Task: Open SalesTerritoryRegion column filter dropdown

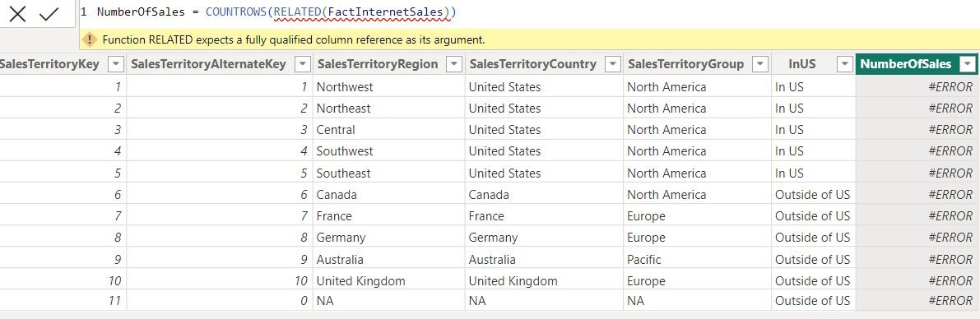Action: 453,63
